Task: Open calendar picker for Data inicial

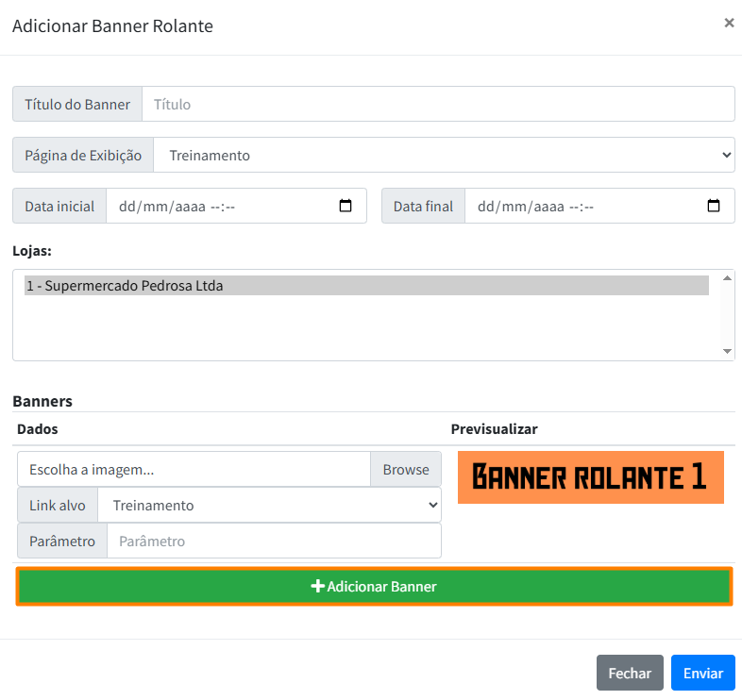Action: pyautogui.click(x=346, y=206)
